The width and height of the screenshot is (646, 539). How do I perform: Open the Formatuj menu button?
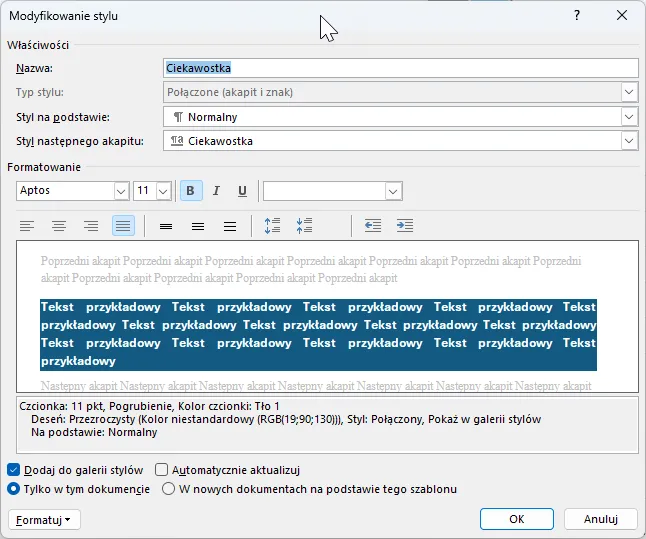45,519
